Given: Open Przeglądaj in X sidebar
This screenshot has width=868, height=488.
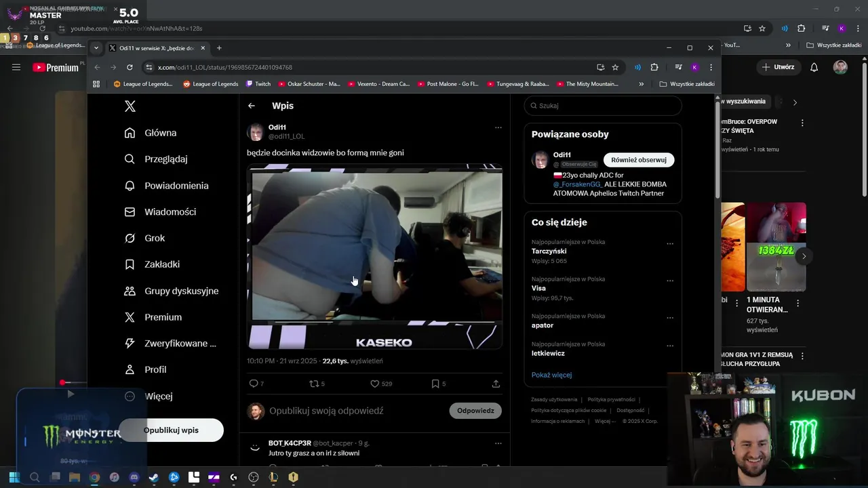Looking at the screenshot, I should tap(156, 159).
